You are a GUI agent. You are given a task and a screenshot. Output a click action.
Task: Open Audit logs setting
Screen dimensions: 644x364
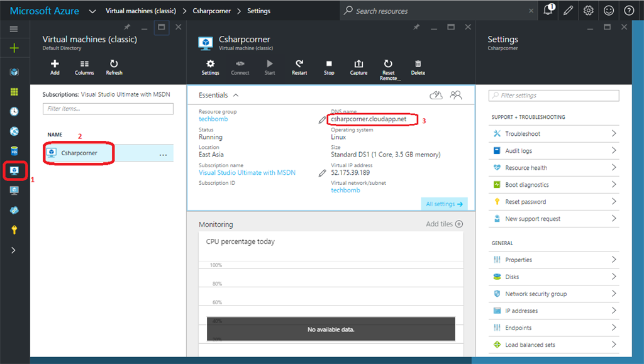tap(554, 151)
